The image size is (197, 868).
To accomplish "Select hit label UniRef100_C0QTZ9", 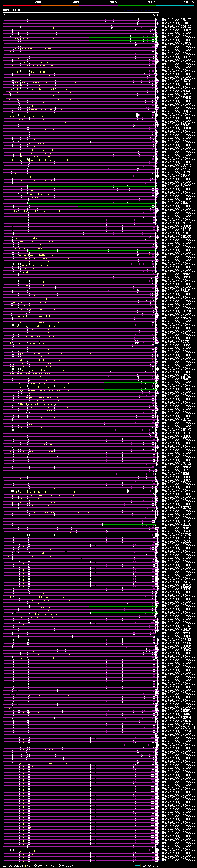I will pos(177,464).
